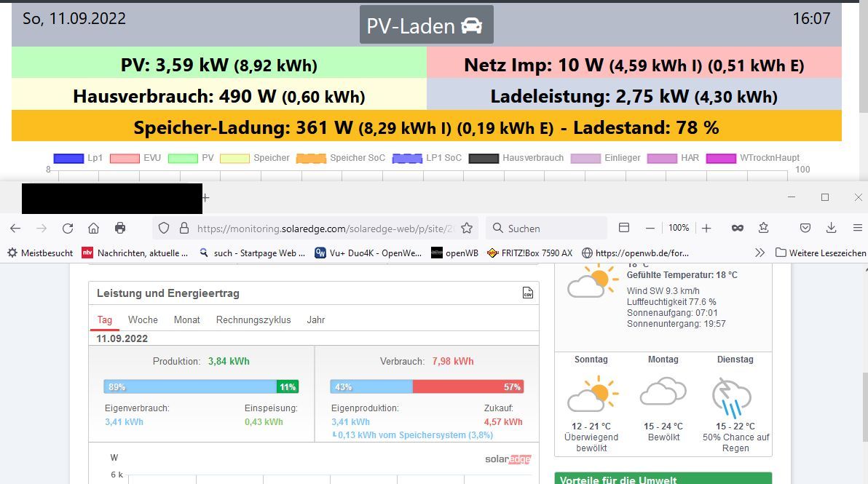Screen dimensions: 868x484
Task: Open Firefox home page
Action: (93, 229)
